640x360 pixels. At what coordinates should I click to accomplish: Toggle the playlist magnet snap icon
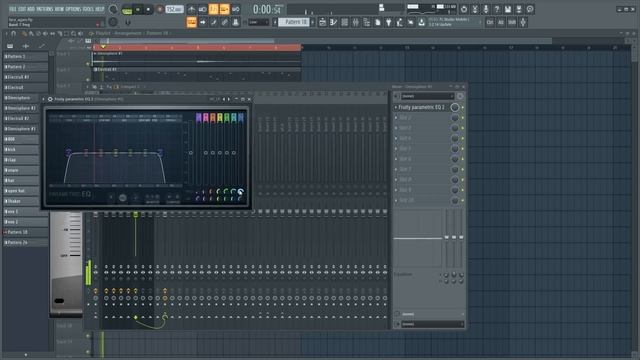coord(13,33)
